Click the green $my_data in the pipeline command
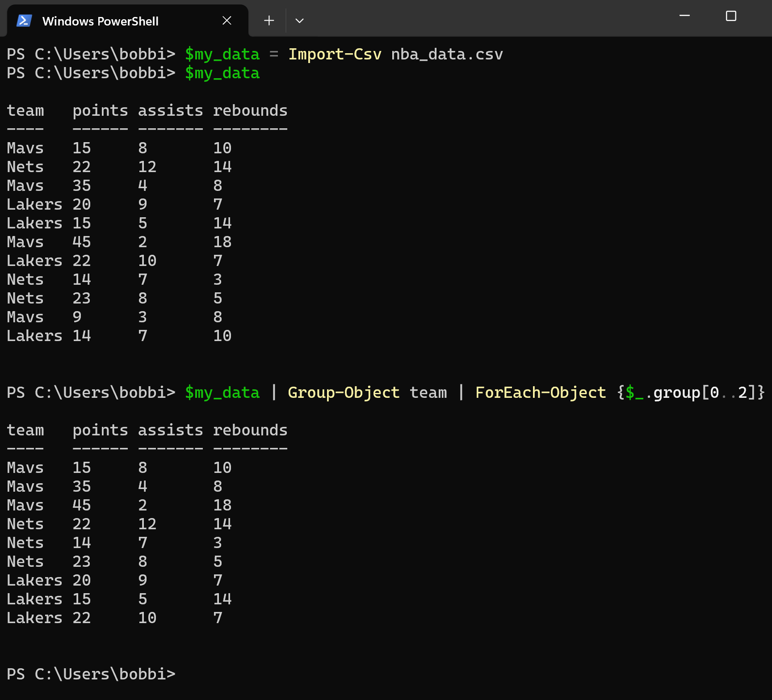The height and width of the screenshot is (700, 772). pyautogui.click(x=222, y=392)
